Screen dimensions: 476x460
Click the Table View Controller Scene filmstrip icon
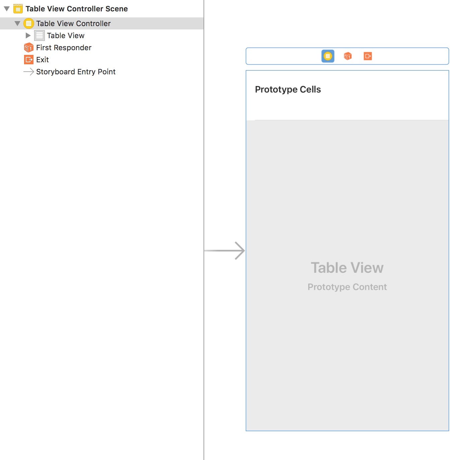pyautogui.click(x=17, y=8)
